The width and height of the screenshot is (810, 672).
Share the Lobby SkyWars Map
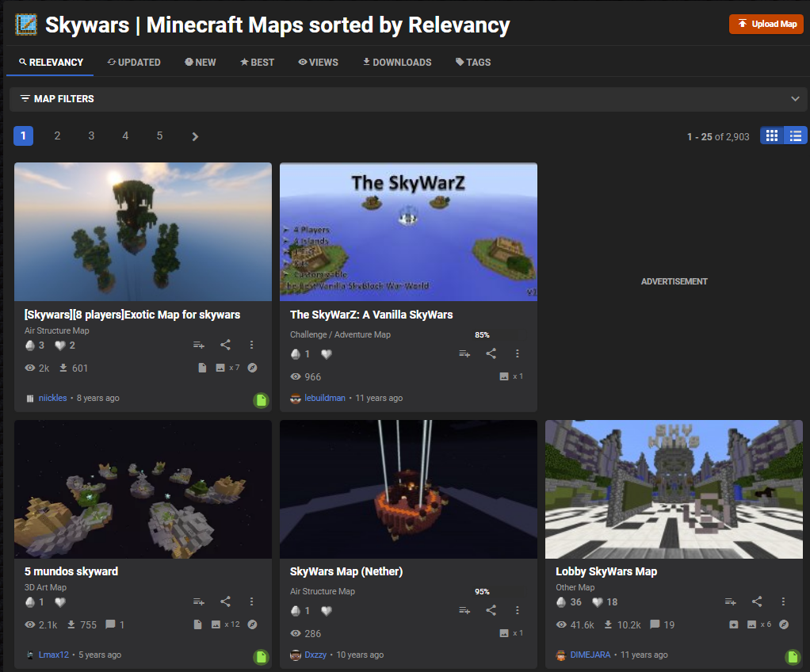[757, 601]
